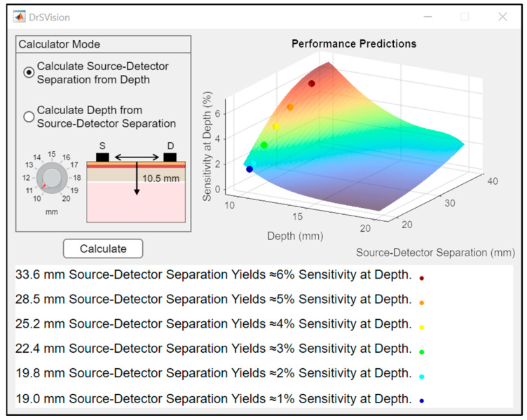Click the source (S) black block icon
This screenshot has width=527, height=420.
click(x=102, y=157)
